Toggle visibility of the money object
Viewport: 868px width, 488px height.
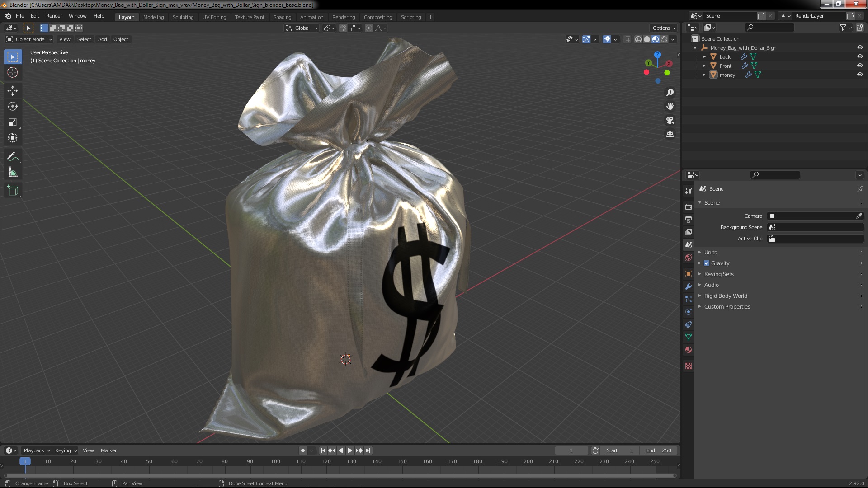859,75
